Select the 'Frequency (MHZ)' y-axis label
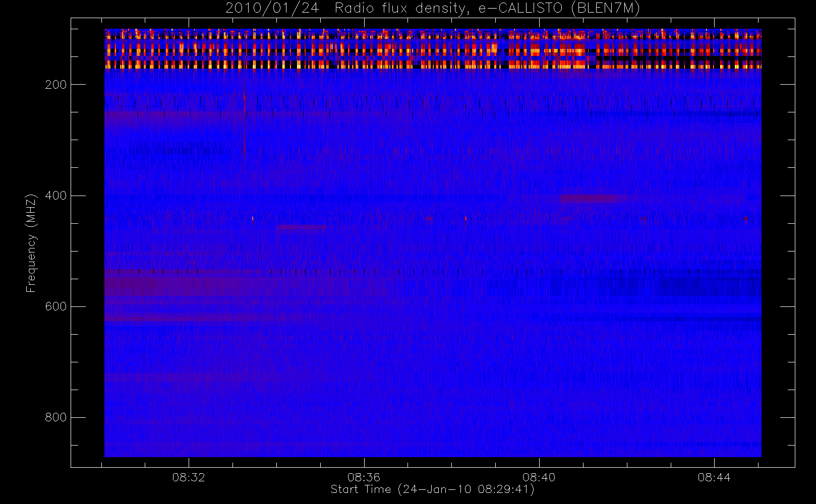The height and width of the screenshot is (504, 816). click(31, 243)
